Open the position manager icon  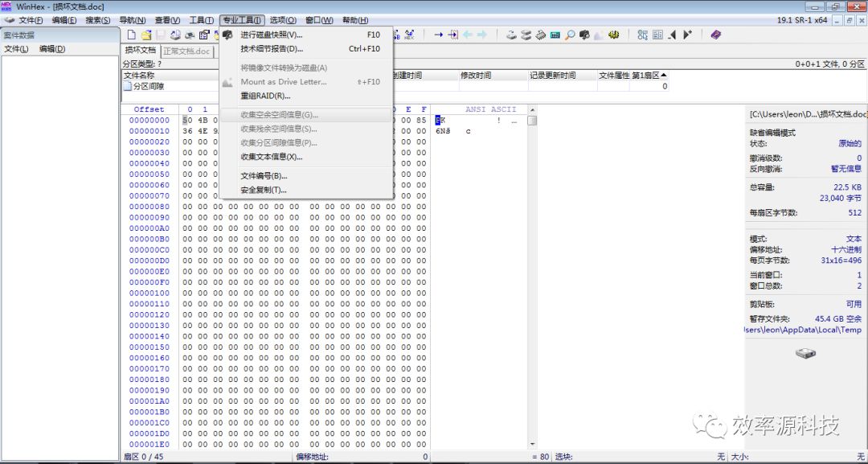point(643,35)
